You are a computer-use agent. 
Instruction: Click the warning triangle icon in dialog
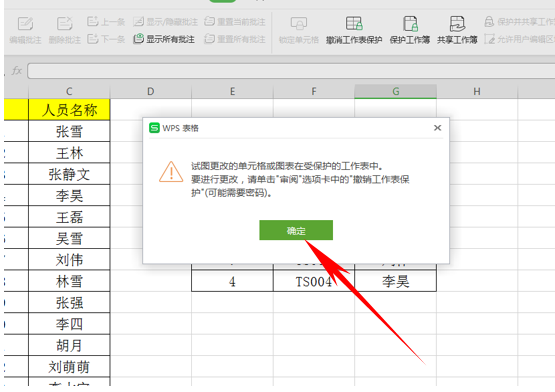click(x=171, y=172)
